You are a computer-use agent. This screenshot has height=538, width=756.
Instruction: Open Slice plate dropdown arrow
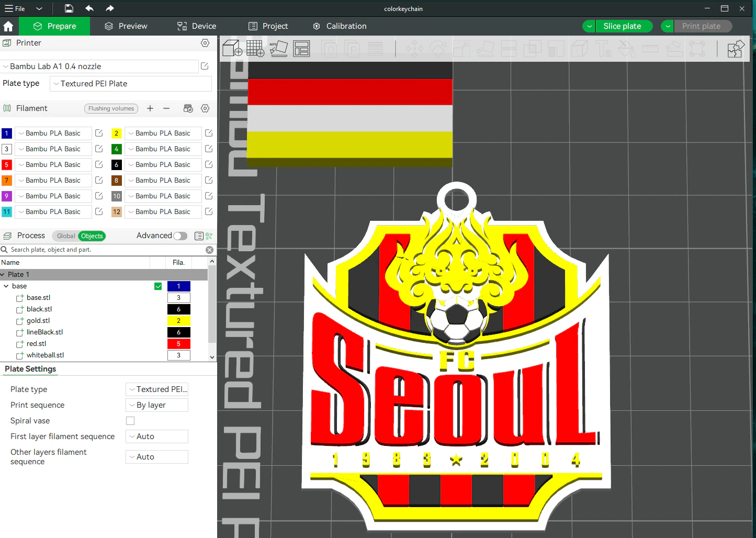[x=589, y=26]
